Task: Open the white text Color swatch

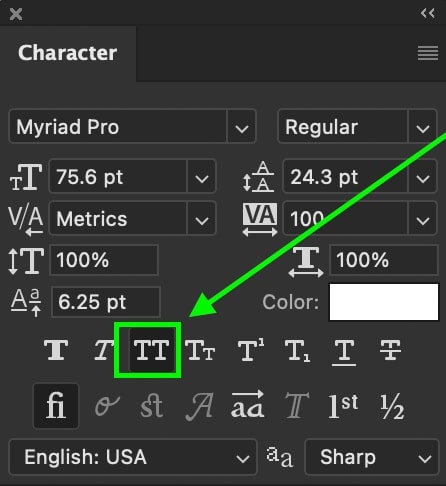Action: 384,302
